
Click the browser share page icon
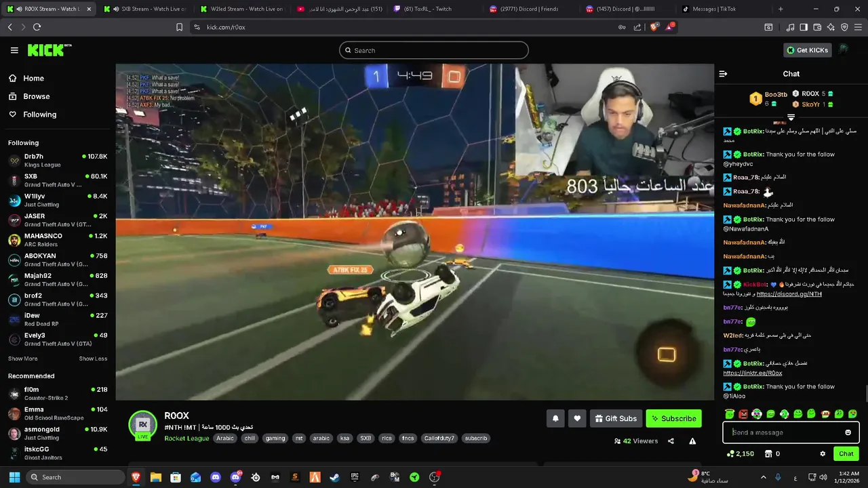[637, 27]
